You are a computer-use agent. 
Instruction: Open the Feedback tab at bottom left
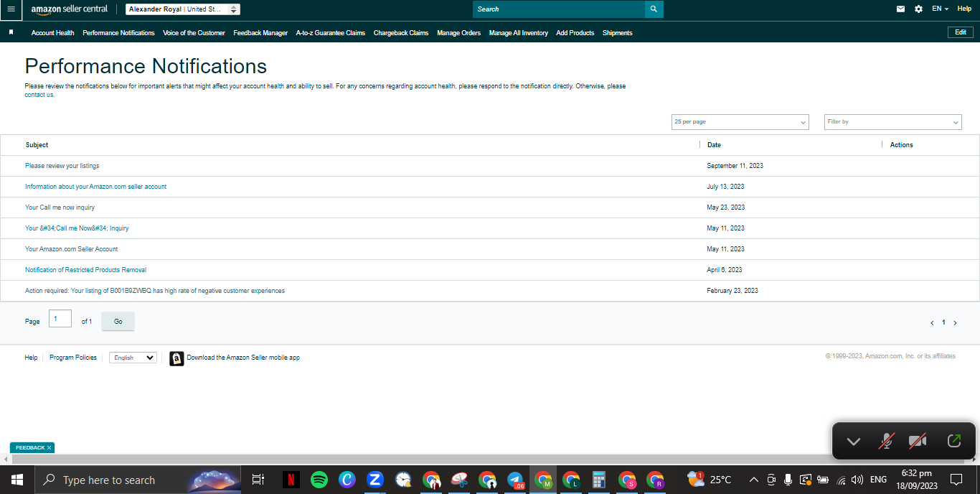[x=29, y=447]
